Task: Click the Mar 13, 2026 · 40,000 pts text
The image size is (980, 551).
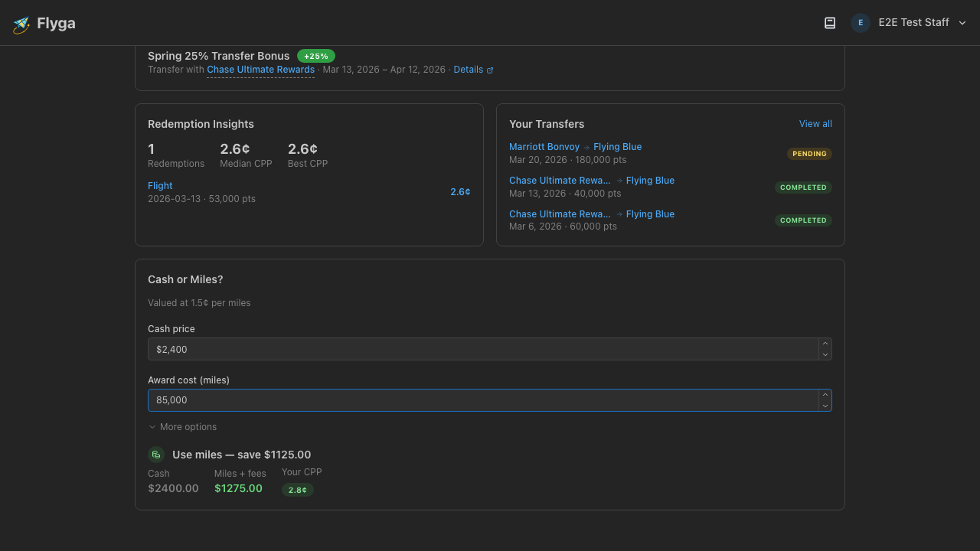Action: pyautogui.click(x=565, y=194)
